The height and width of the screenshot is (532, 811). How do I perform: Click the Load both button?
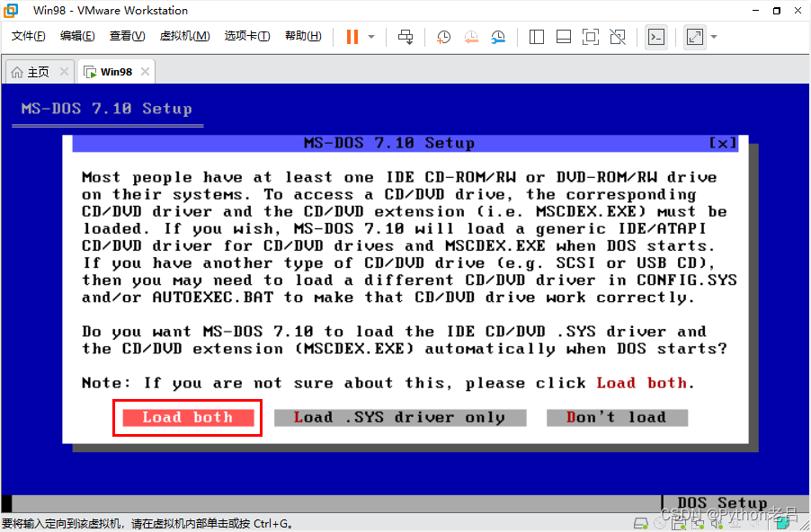(x=188, y=417)
